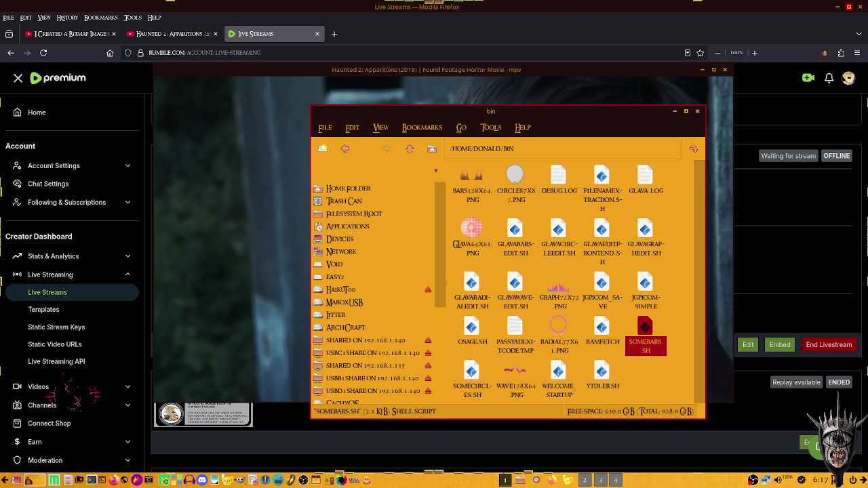Screen dimensions: 868x488
Task: Open Discord from the taskbar
Action: click(x=202, y=480)
